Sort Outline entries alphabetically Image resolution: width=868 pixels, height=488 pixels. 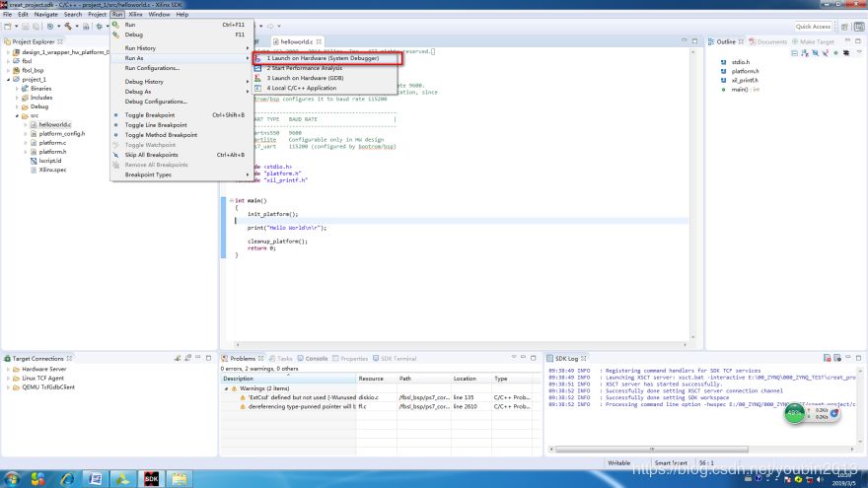tap(805, 53)
